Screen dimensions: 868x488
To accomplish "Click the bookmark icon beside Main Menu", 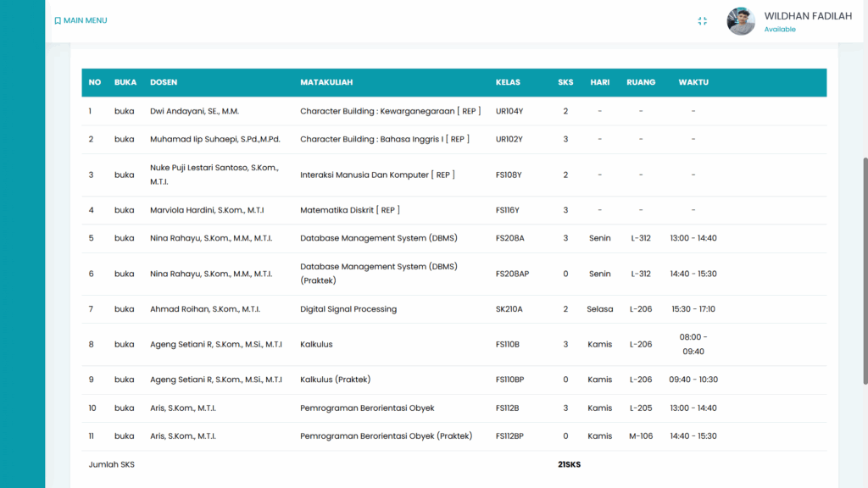I will click(58, 21).
